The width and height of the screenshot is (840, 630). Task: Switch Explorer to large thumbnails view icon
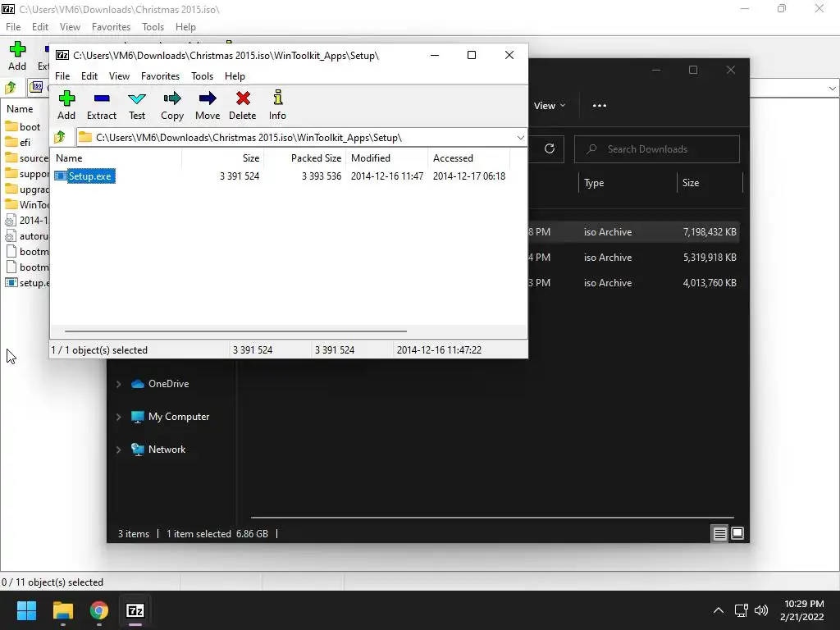[x=737, y=533]
